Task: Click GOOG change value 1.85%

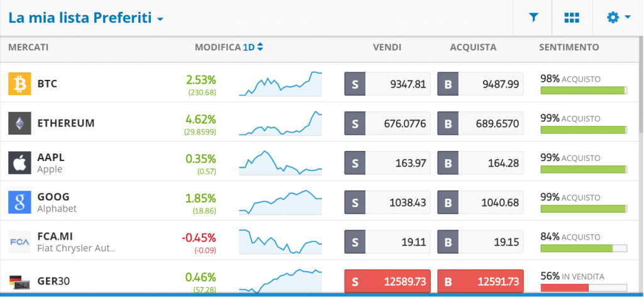Action: [201, 198]
